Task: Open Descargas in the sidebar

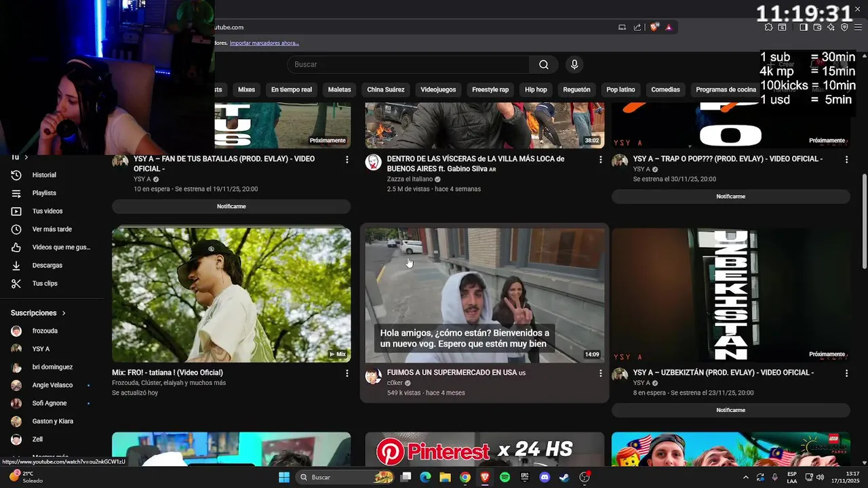Action: tap(47, 265)
